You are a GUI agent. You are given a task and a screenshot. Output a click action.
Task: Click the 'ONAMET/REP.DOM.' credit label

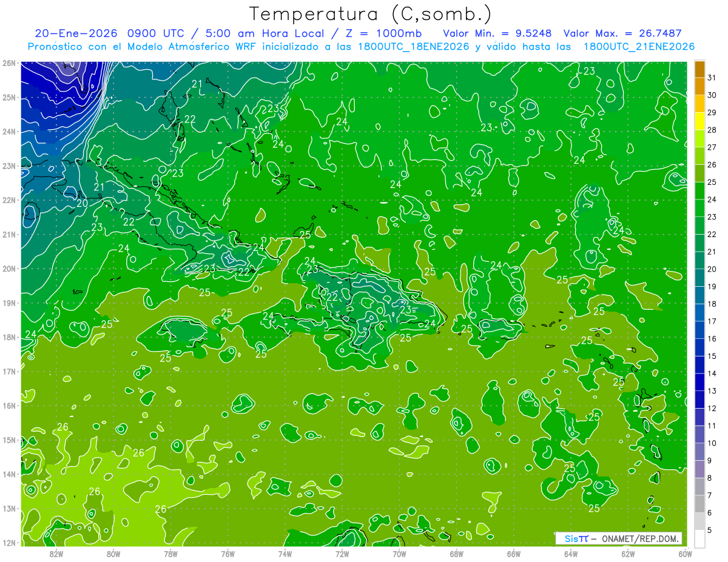(640, 538)
